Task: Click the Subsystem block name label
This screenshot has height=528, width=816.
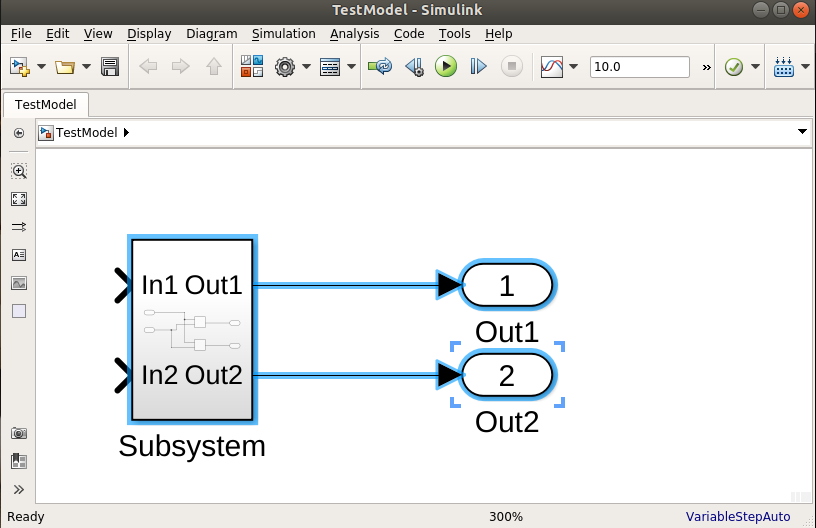Action: [192, 446]
